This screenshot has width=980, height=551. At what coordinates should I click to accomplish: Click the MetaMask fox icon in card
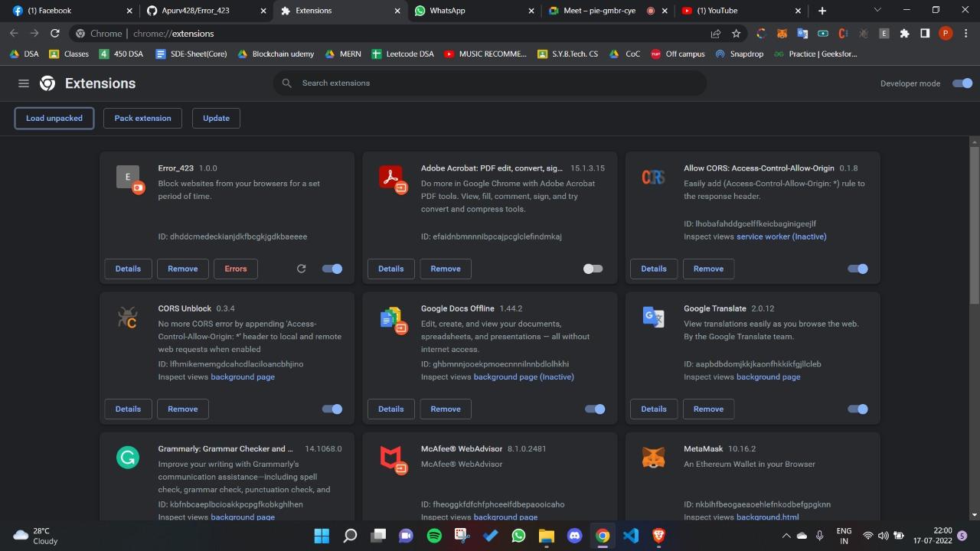pos(653,458)
